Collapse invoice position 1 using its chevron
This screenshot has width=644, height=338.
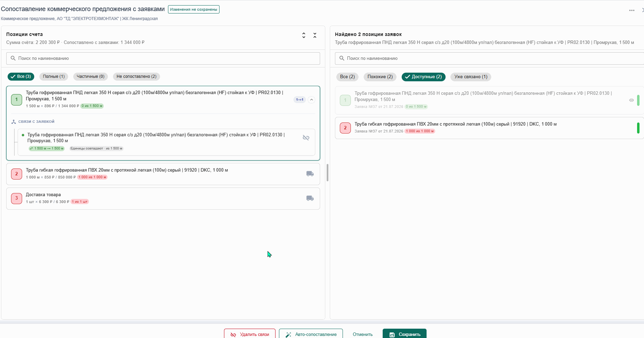click(x=311, y=100)
